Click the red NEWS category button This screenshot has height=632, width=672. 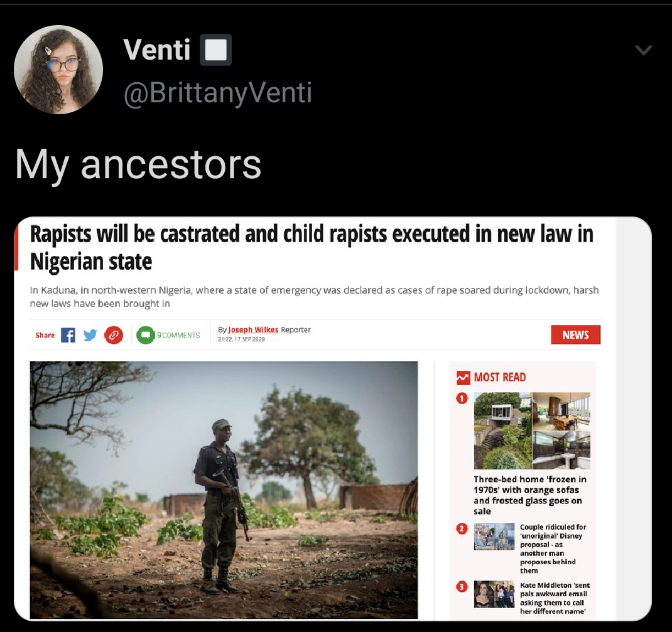tap(575, 335)
